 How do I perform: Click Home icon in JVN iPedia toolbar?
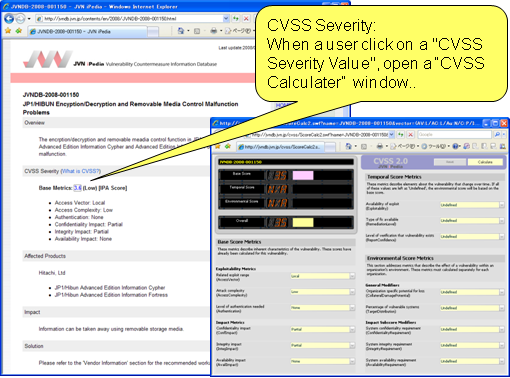click(x=181, y=31)
